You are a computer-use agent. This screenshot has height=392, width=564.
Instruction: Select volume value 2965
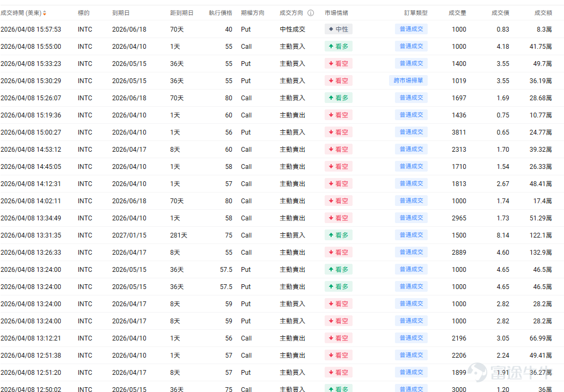[459, 218]
